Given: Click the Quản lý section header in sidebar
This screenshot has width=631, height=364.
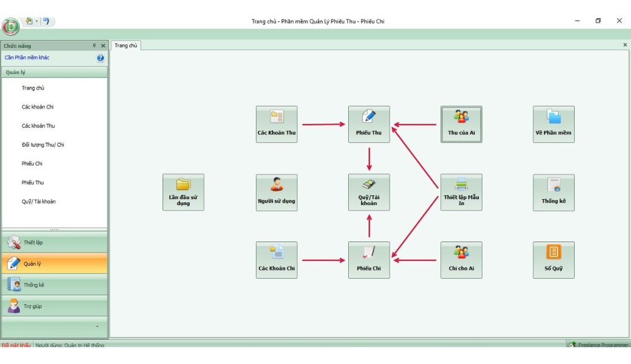Looking at the screenshot, I should (55, 72).
